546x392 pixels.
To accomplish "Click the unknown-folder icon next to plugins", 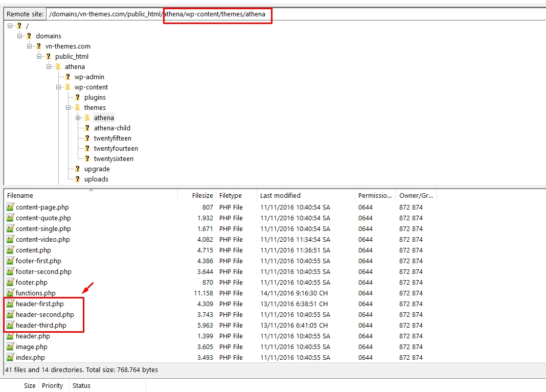I will pos(77,98).
